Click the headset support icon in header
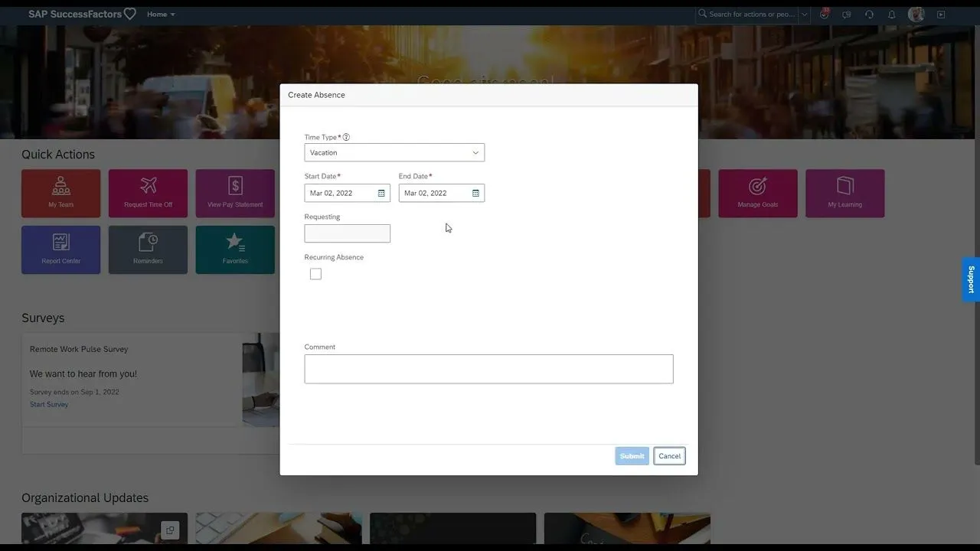The width and height of the screenshot is (980, 551). point(869,15)
